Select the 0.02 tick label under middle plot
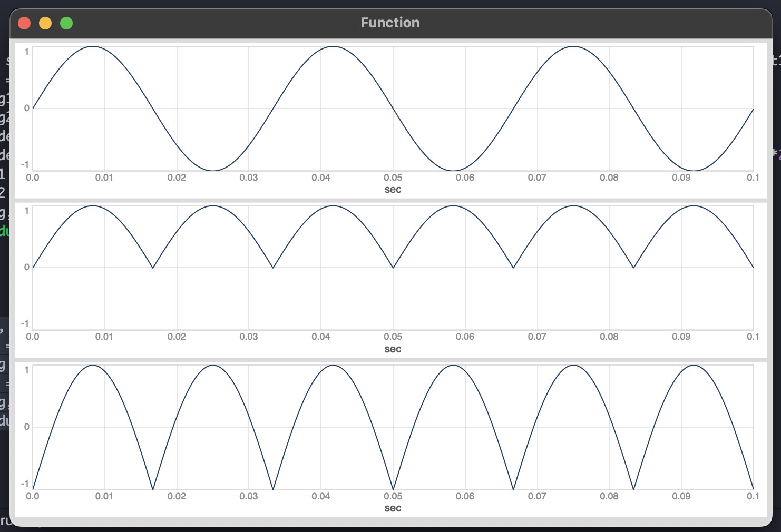 pyautogui.click(x=177, y=337)
